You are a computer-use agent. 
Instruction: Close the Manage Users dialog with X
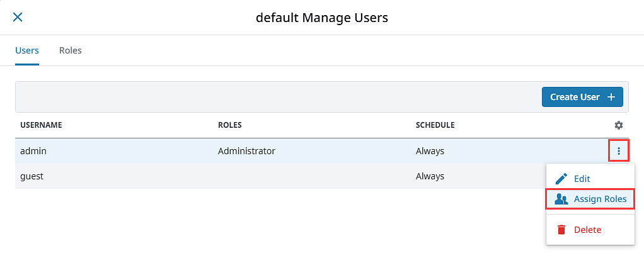coord(18,17)
